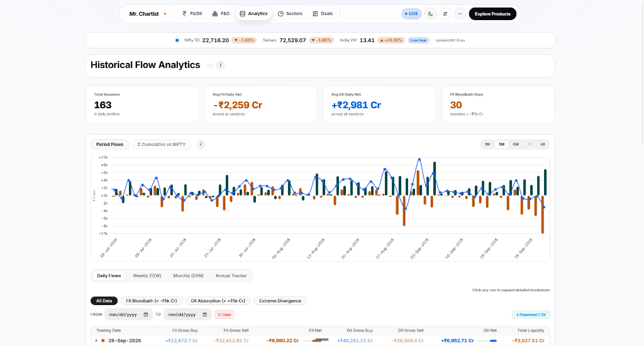This screenshot has height=346, width=644.
Task: Clear the date filter
Action: (x=225, y=315)
